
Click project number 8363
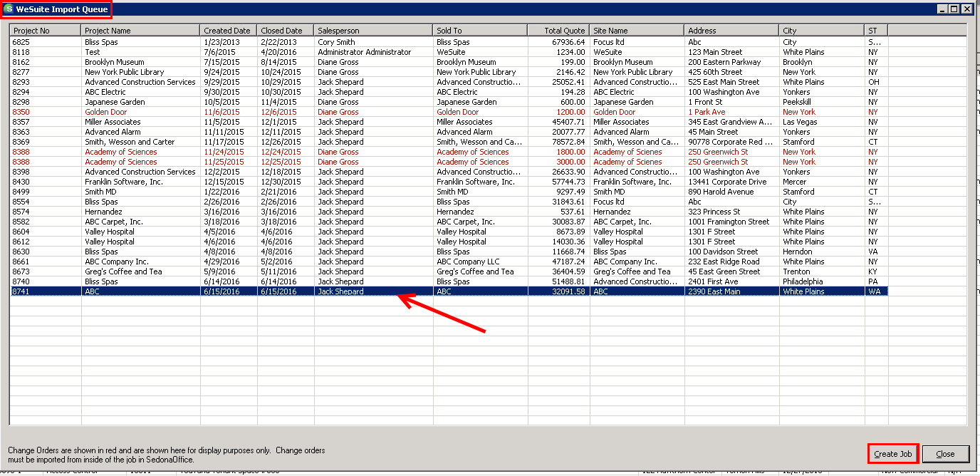(21, 132)
